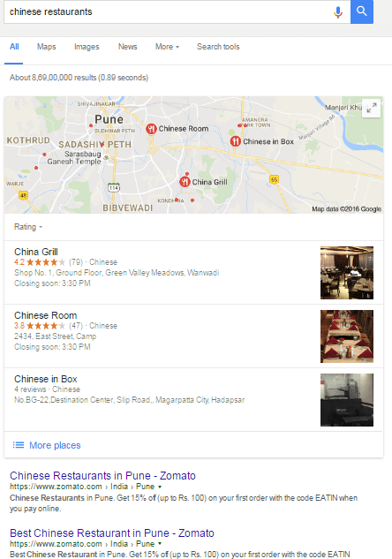Open Best Chinese Restaurant in Pune link
The image size is (392, 559).
coord(112,533)
